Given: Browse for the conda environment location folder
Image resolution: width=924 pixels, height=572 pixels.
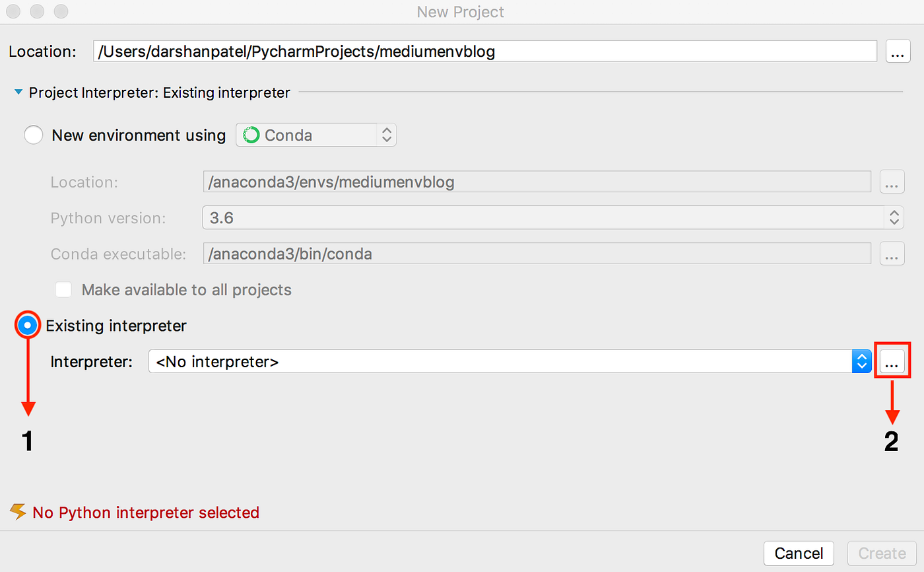Looking at the screenshot, I should (x=892, y=182).
